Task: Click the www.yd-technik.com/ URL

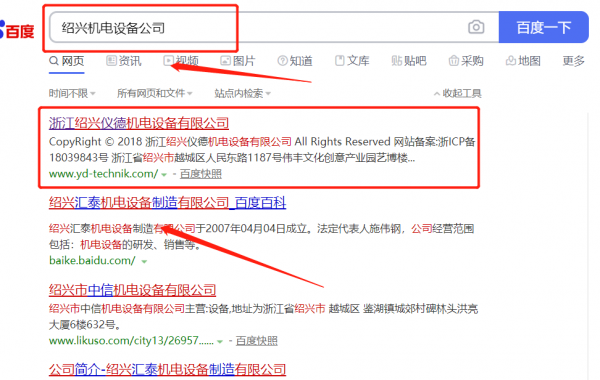Action: point(103,174)
